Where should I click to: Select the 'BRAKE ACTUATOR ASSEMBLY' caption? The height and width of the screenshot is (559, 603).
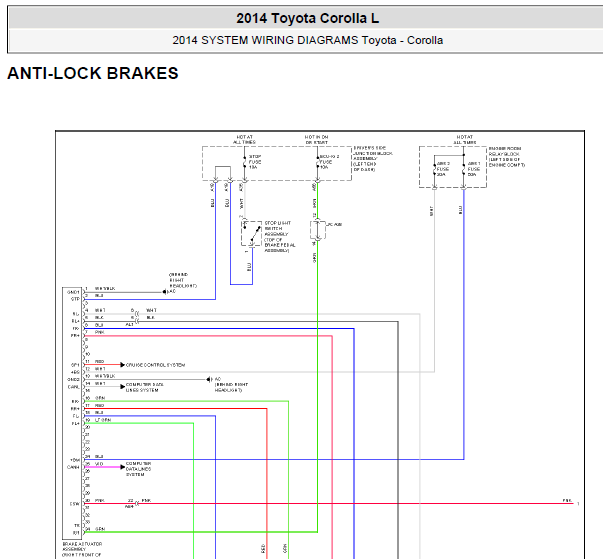[x=82, y=549]
